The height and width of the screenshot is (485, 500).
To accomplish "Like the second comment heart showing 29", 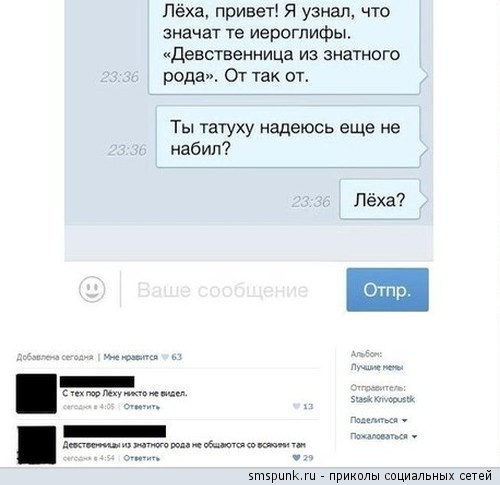I will click(x=296, y=458).
